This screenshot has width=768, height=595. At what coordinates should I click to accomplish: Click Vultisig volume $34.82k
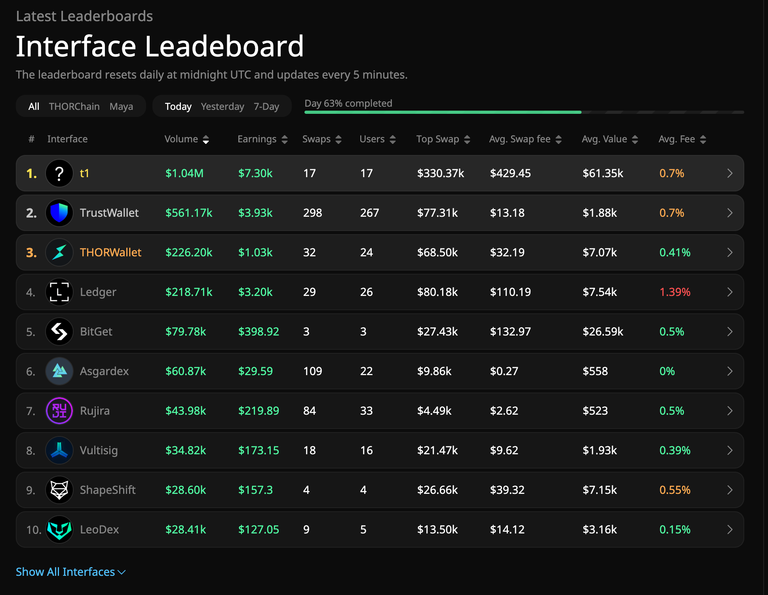click(x=186, y=451)
